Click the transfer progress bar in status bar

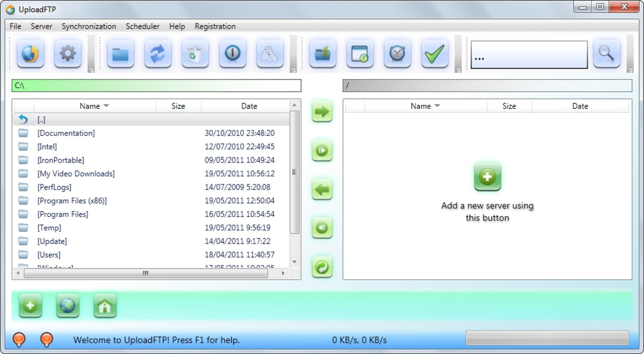point(547,338)
